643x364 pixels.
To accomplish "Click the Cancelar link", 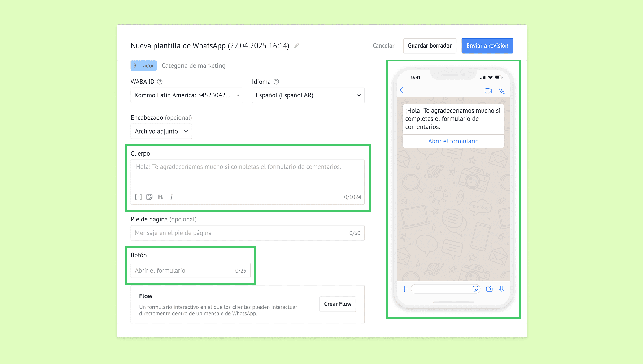I will tap(383, 46).
